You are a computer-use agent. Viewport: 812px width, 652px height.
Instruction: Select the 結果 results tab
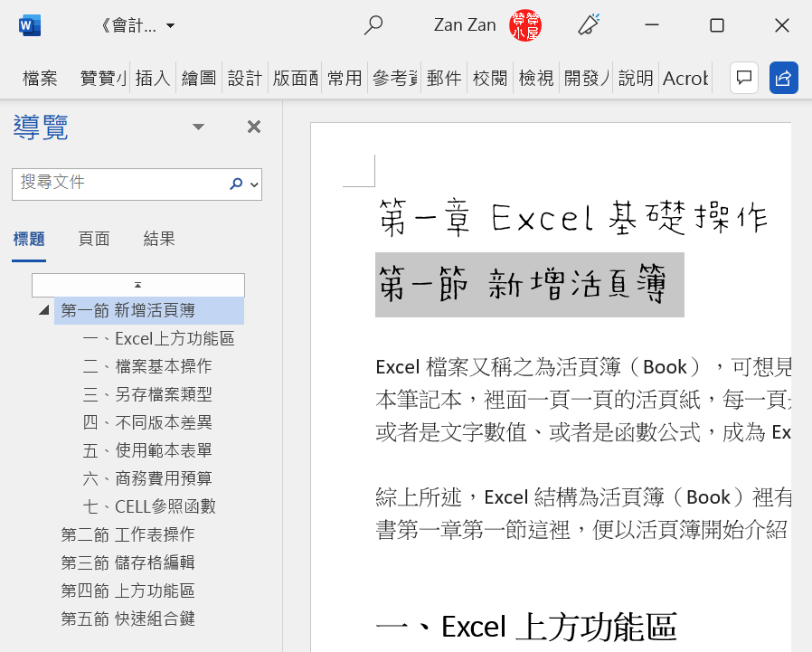coord(159,240)
